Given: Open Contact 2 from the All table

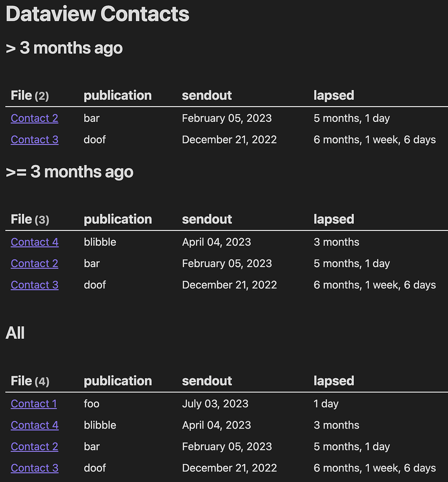Looking at the screenshot, I should click(x=34, y=447).
